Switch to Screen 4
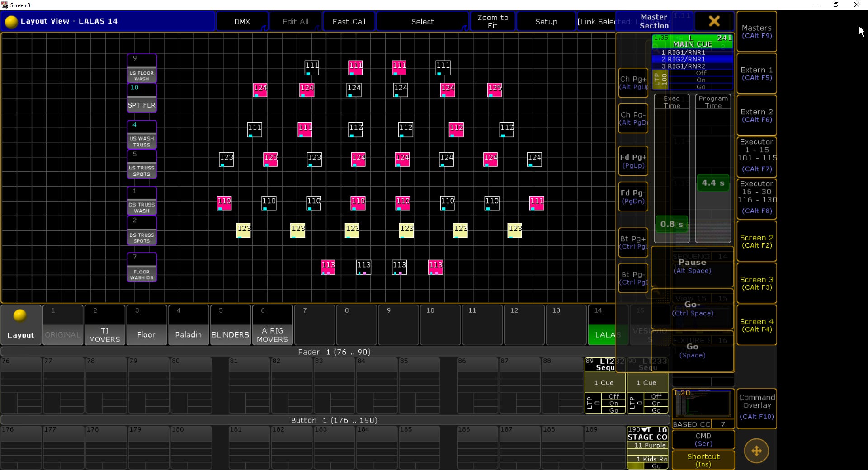This screenshot has height=470, width=868. coord(757,325)
